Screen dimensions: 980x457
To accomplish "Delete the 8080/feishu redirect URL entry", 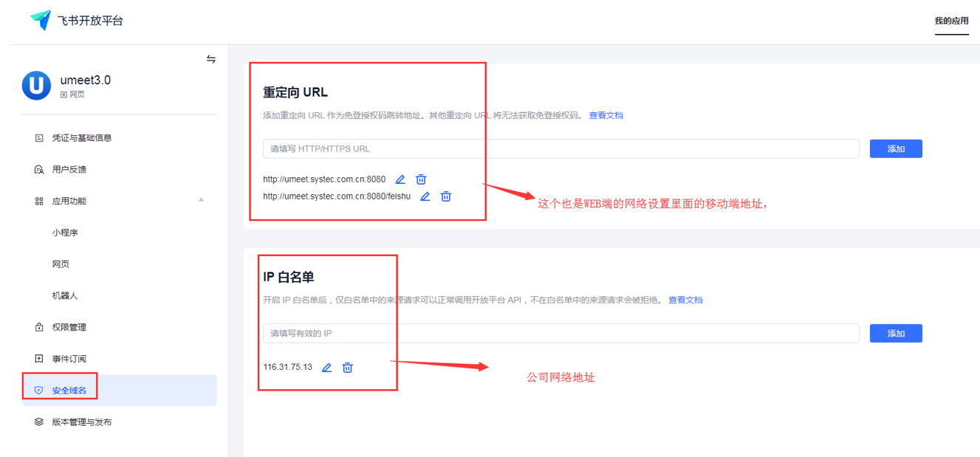I will pyautogui.click(x=446, y=196).
